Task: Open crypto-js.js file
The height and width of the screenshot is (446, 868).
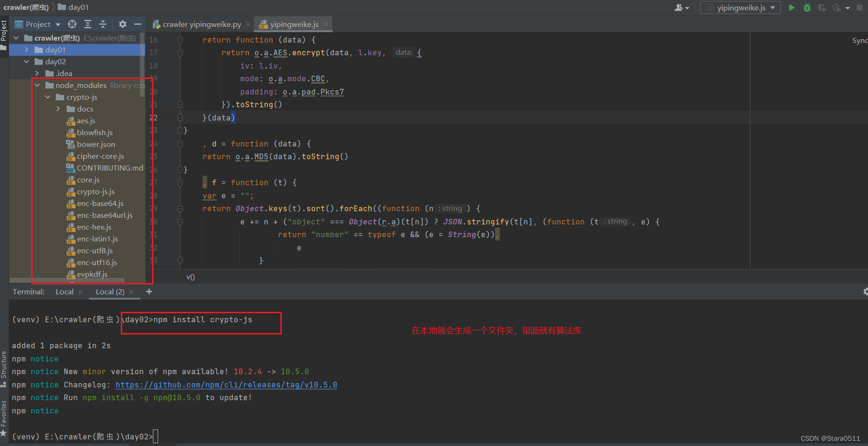Action: tap(96, 191)
